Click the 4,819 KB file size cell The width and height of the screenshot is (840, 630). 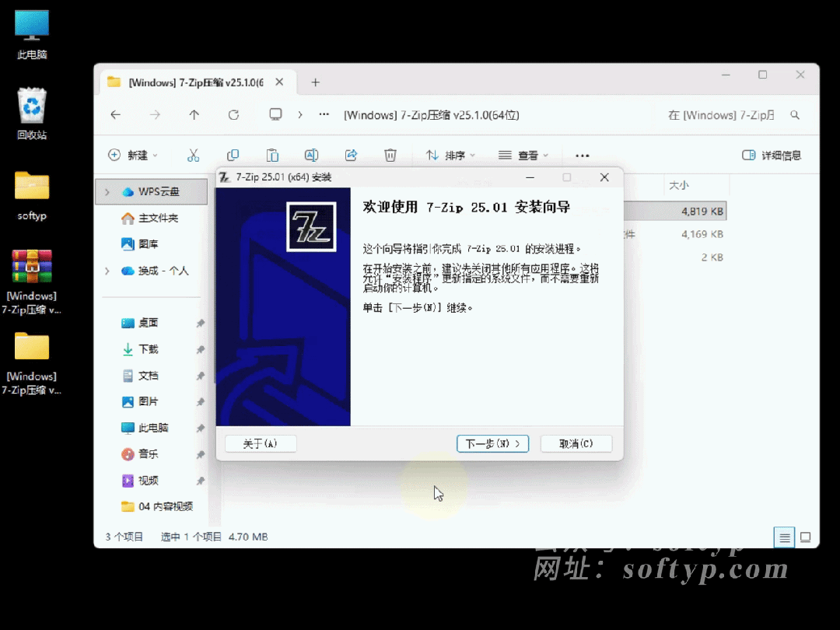click(702, 212)
